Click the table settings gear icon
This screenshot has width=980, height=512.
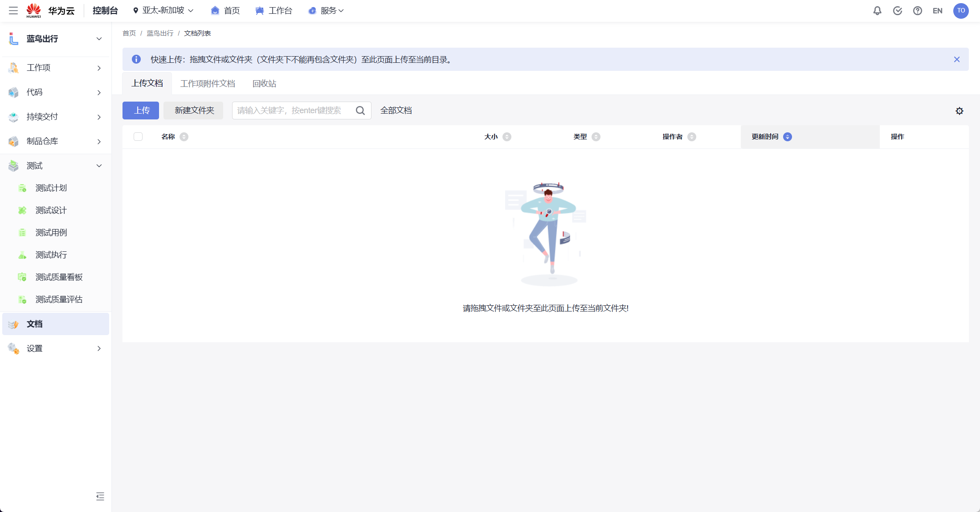point(960,111)
